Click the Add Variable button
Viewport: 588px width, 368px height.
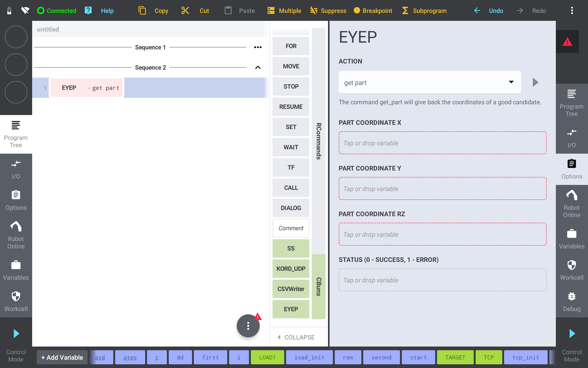62,358
